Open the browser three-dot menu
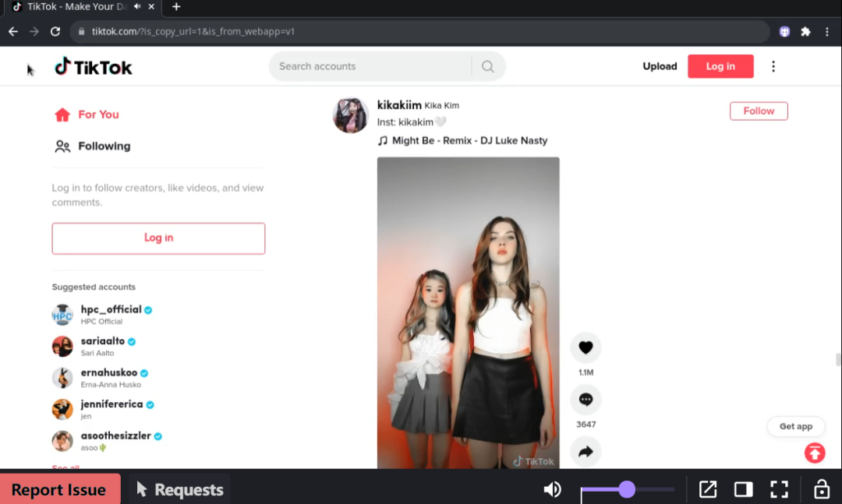This screenshot has width=842, height=504. [x=827, y=32]
